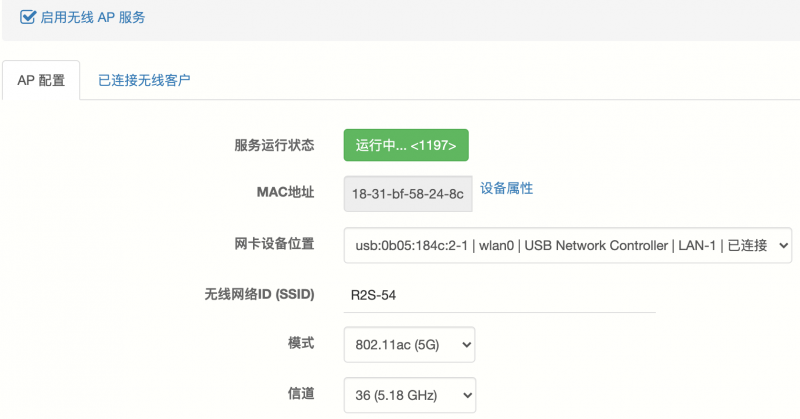
Task: Expand the 802.11ac (5G) mode dropdown
Action: 409,344
